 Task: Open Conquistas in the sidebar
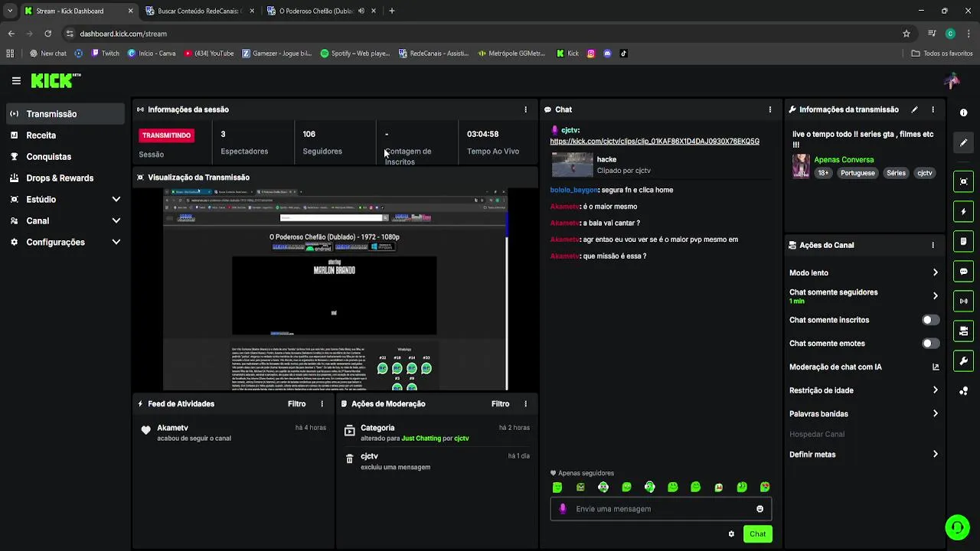tap(65, 157)
